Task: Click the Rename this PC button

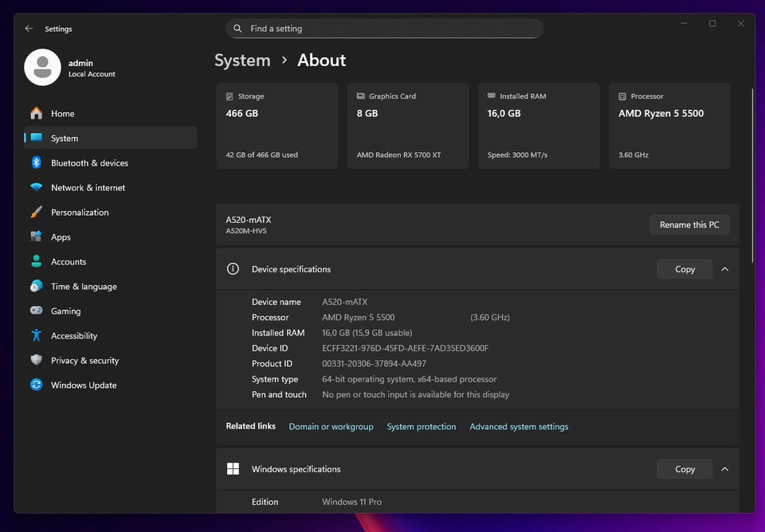Action: click(689, 225)
